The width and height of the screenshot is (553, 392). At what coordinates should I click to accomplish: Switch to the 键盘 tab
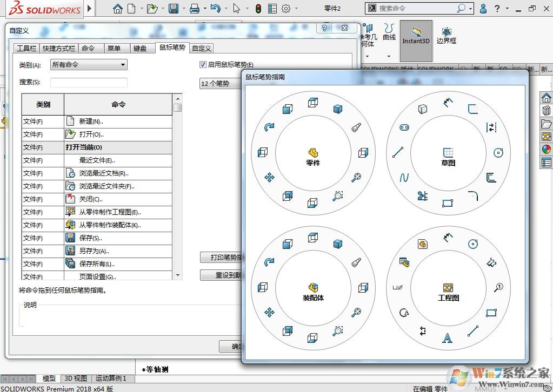point(141,48)
